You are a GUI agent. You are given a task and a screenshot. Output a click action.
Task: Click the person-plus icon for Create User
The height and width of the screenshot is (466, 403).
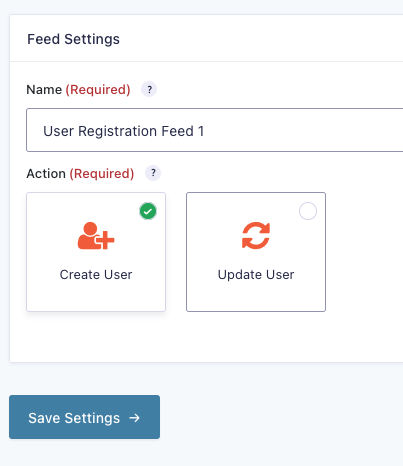tap(96, 236)
